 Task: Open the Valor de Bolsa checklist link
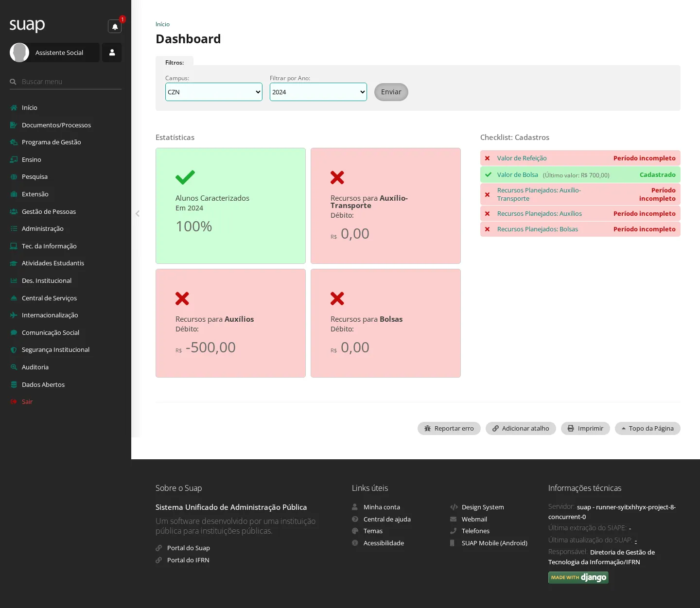click(518, 174)
